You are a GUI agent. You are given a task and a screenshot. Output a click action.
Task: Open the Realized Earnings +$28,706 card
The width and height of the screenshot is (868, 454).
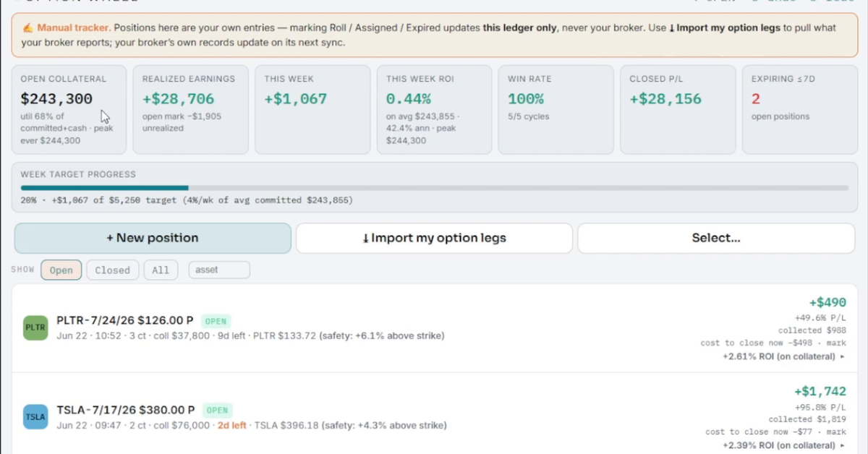pos(190,109)
